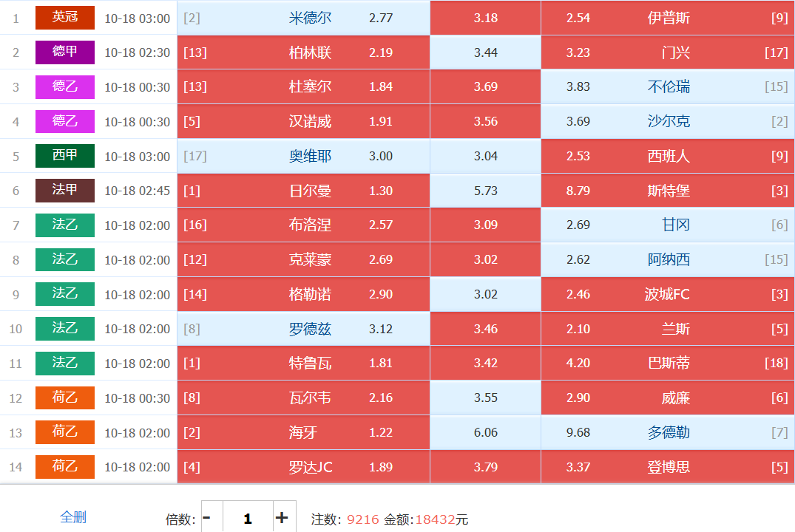Click the 倍数 multiplier input field
795x532 pixels.
pyautogui.click(x=247, y=518)
